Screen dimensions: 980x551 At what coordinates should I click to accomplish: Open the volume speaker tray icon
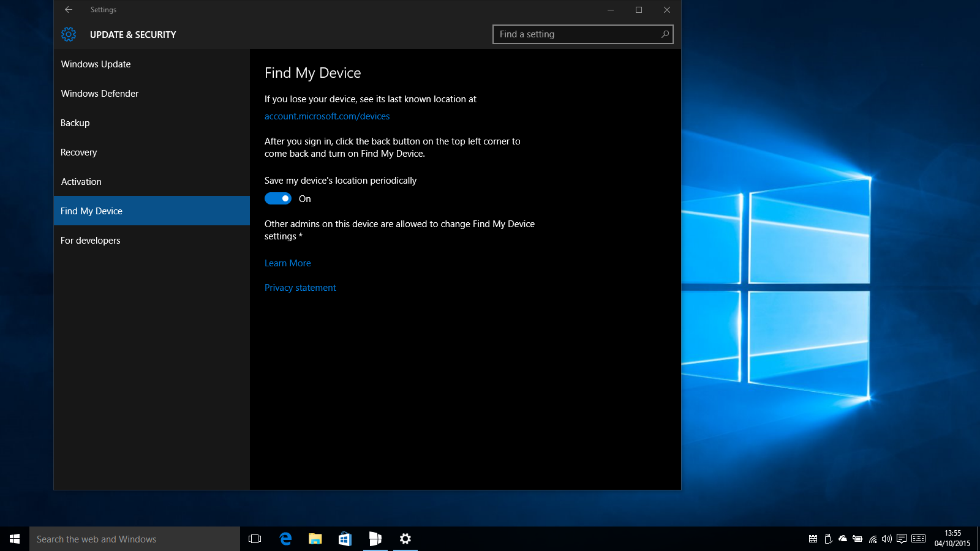pyautogui.click(x=887, y=539)
